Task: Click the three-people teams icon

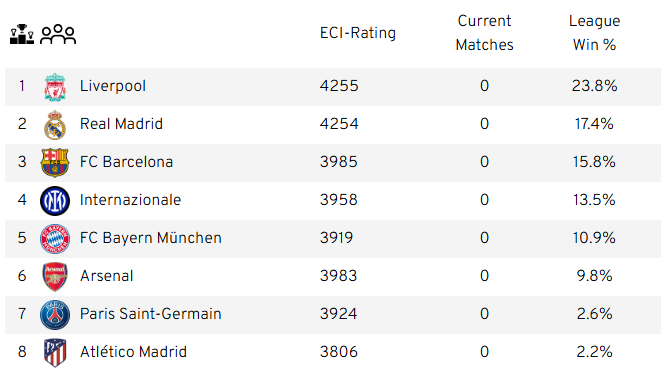Action: [x=58, y=34]
